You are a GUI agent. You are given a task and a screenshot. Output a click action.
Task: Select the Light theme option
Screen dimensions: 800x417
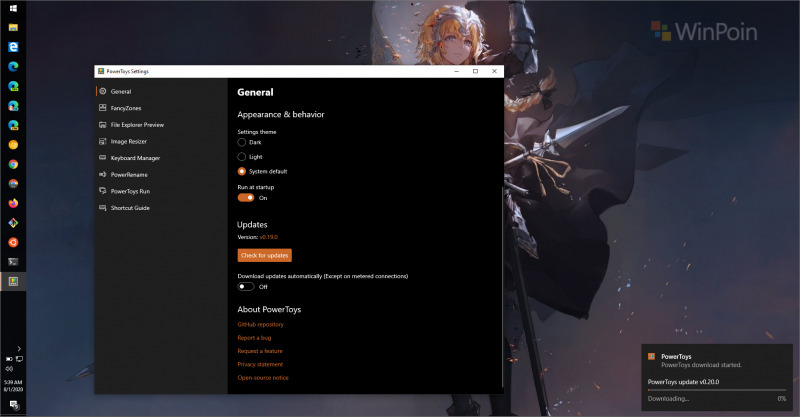pos(242,157)
